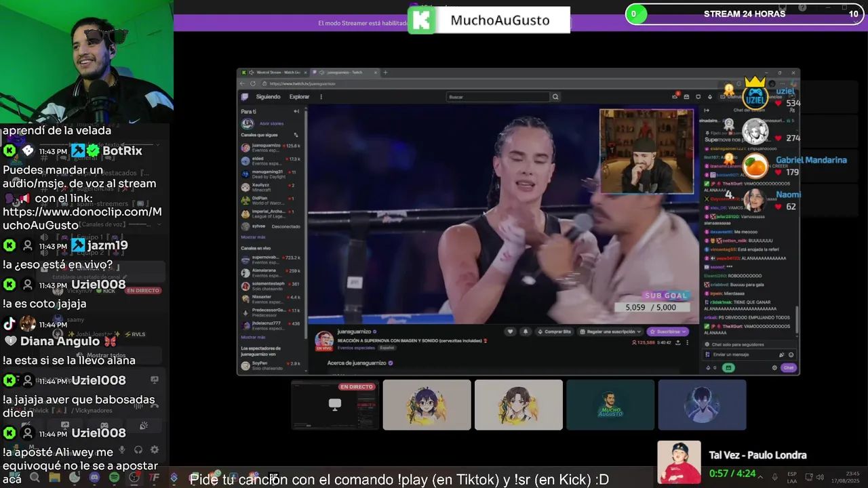The width and height of the screenshot is (868, 488).
Task: Click the Kick logo in stream banner
Action: pyautogui.click(x=421, y=20)
